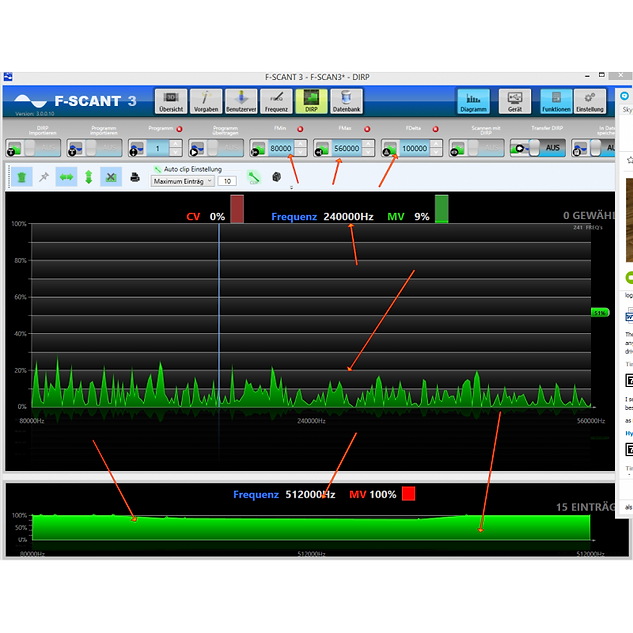The image size is (633, 633).
Task: Click the FDelta folder icon
Action: click(390, 148)
